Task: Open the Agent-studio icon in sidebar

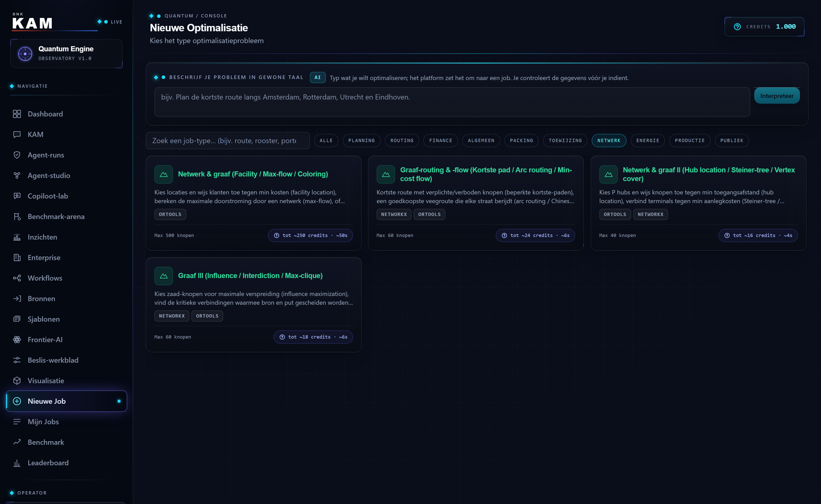Action: [x=17, y=175]
